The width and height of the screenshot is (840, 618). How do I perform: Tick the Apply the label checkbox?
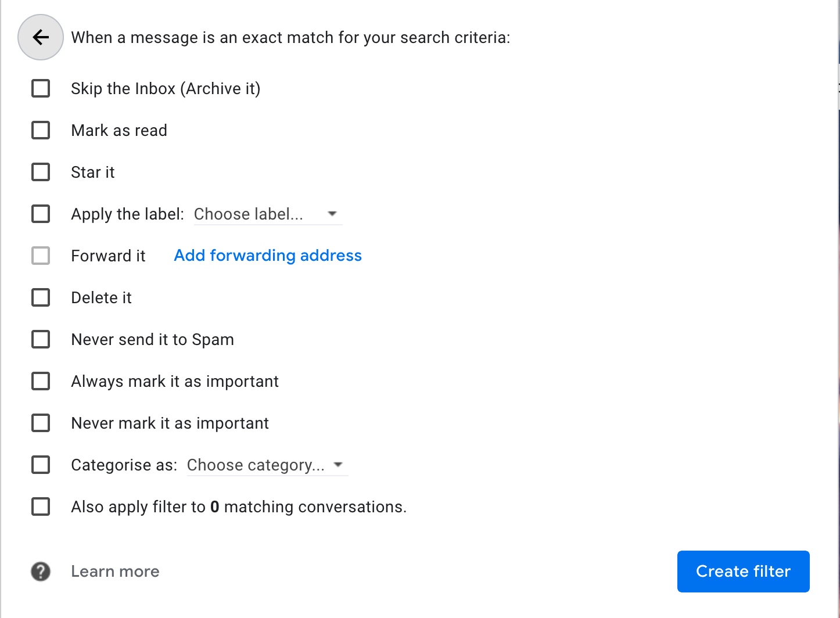pyautogui.click(x=40, y=214)
